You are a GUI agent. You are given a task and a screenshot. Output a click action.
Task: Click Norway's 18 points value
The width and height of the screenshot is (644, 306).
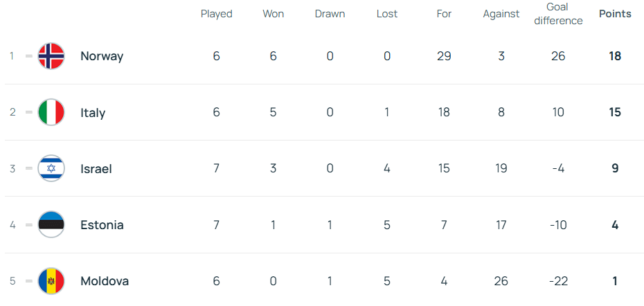pos(615,56)
